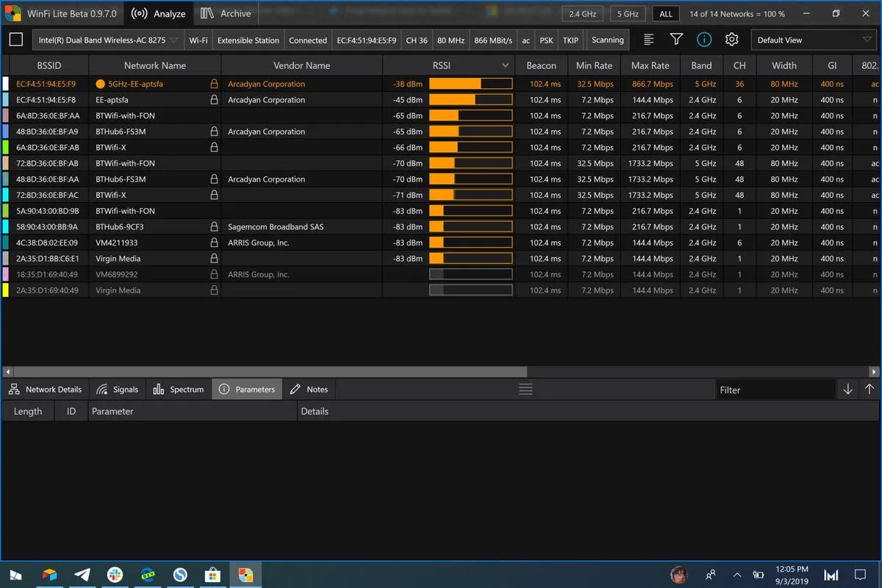The height and width of the screenshot is (588, 882).
Task: Toggle the 2.4 GHz band filter
Action: tap(583, 14)
